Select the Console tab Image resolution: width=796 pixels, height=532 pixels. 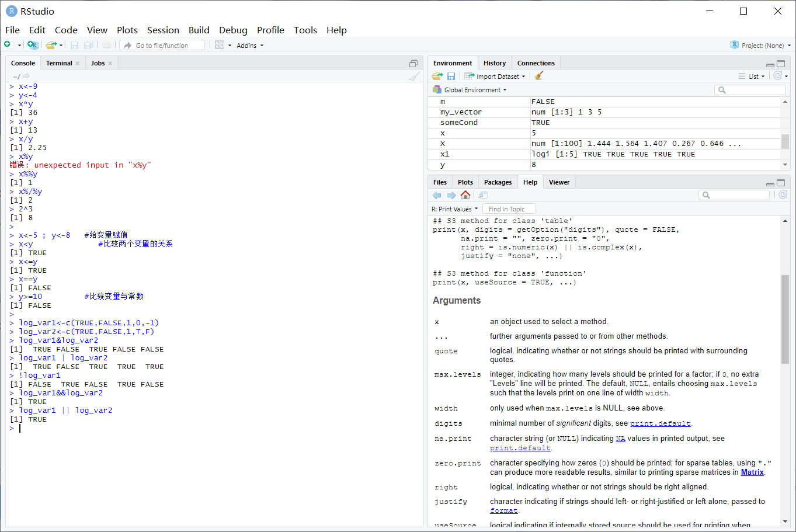point(23,63)
